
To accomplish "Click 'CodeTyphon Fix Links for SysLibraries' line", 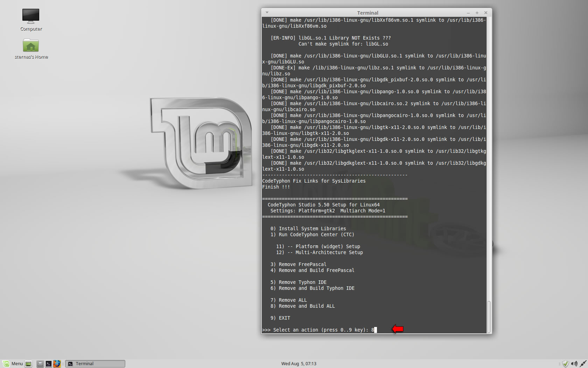I will pos(314,181).
